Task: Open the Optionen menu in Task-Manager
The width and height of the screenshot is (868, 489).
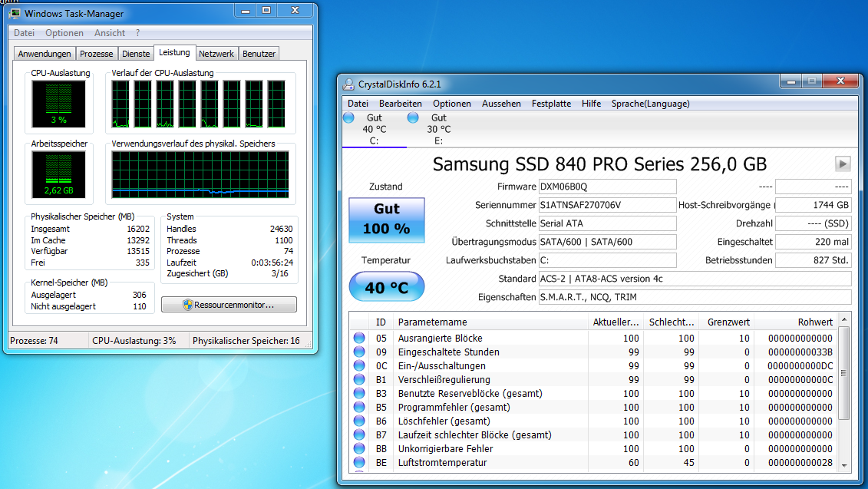Action: click(x=64, y=33)
